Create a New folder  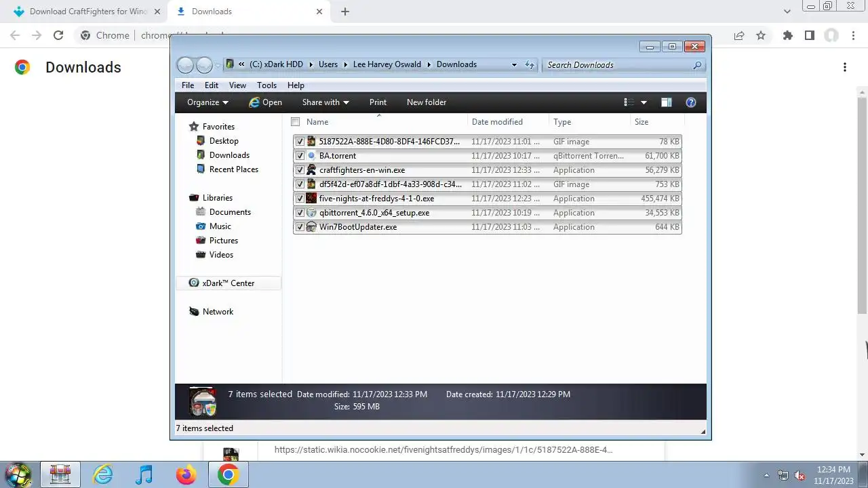427,102
